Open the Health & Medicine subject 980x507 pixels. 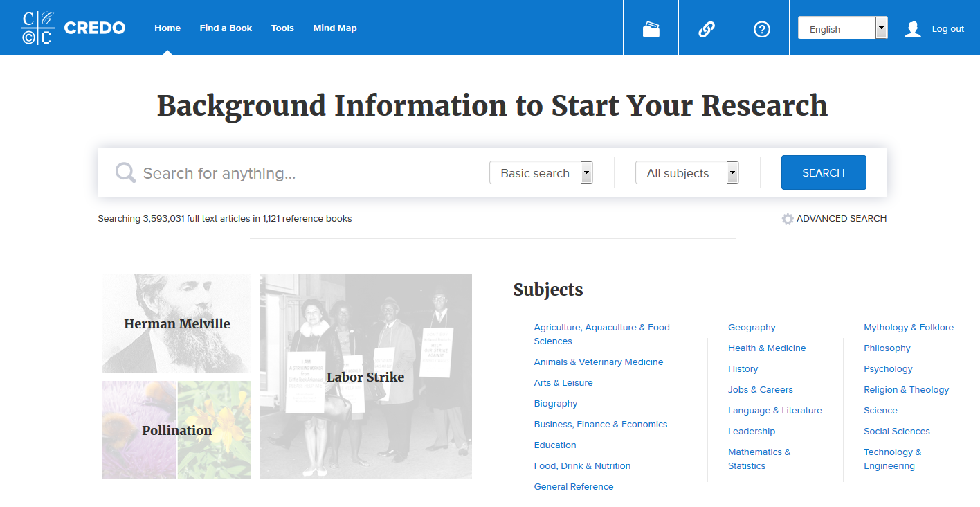tap(767, 348)
